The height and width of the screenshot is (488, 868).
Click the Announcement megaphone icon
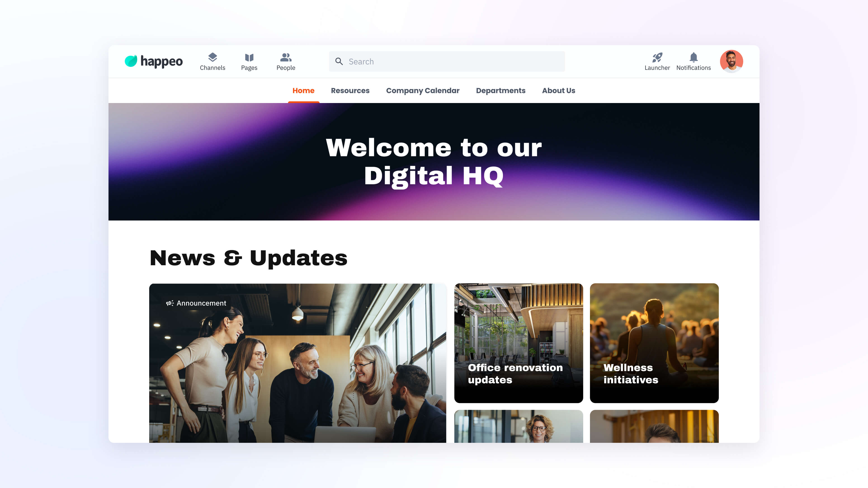(170, 303)
